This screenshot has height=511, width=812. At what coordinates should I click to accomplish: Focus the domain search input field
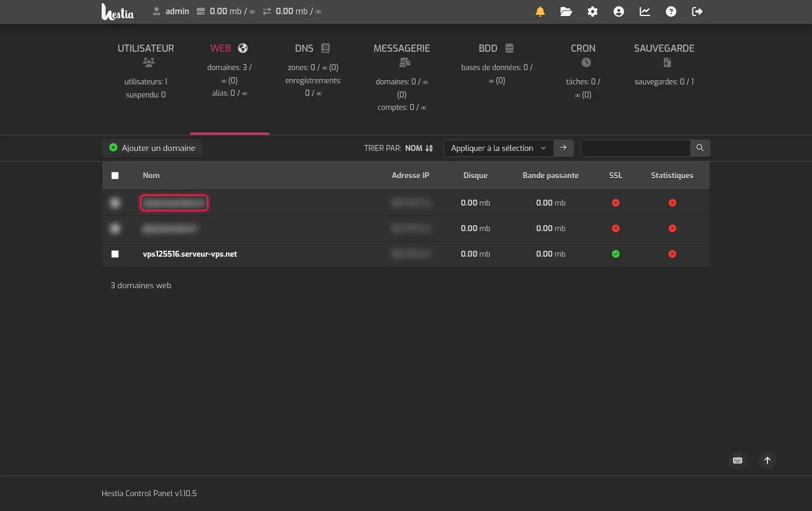(x=635, y=148)
